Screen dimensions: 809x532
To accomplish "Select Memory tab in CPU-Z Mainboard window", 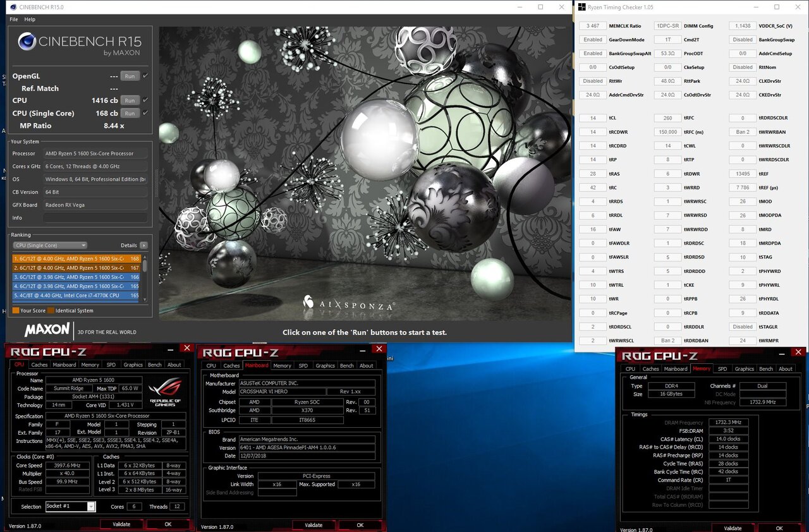I will 282,365.
